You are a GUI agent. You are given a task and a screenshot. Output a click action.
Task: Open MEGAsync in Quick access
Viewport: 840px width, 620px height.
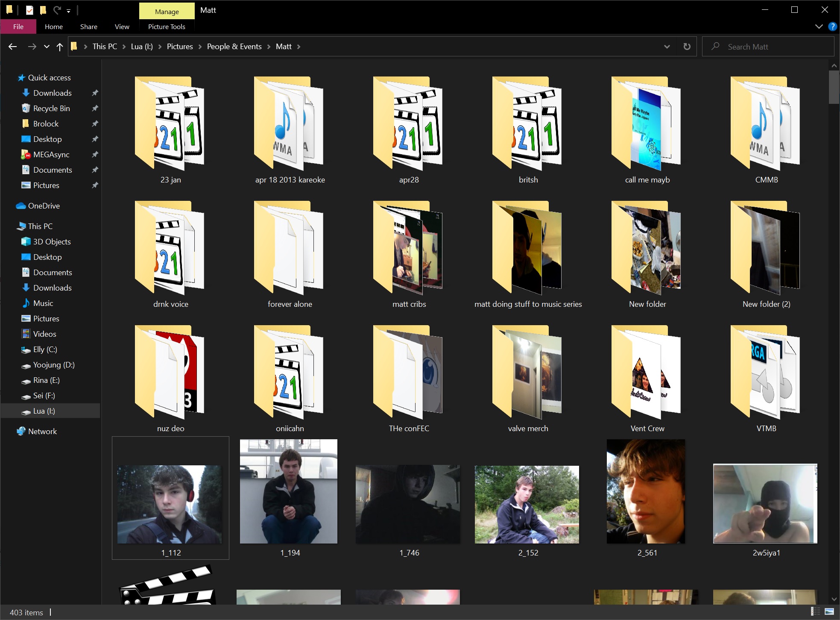(x=51, y=155)
